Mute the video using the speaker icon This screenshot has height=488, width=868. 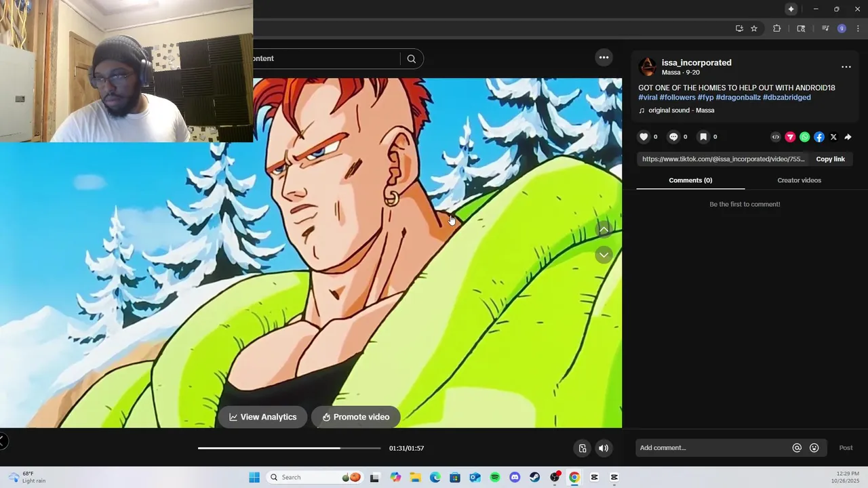pos(604,448)
